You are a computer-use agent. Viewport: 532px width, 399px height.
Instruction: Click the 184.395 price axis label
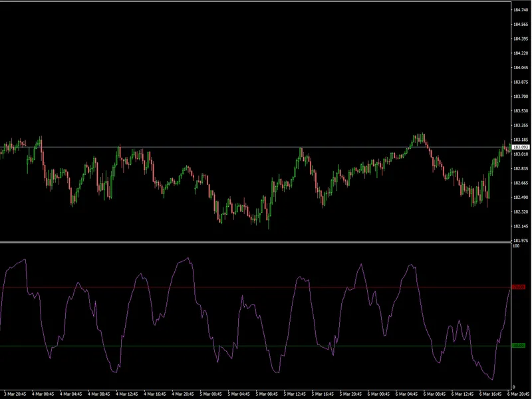(521, 39)
